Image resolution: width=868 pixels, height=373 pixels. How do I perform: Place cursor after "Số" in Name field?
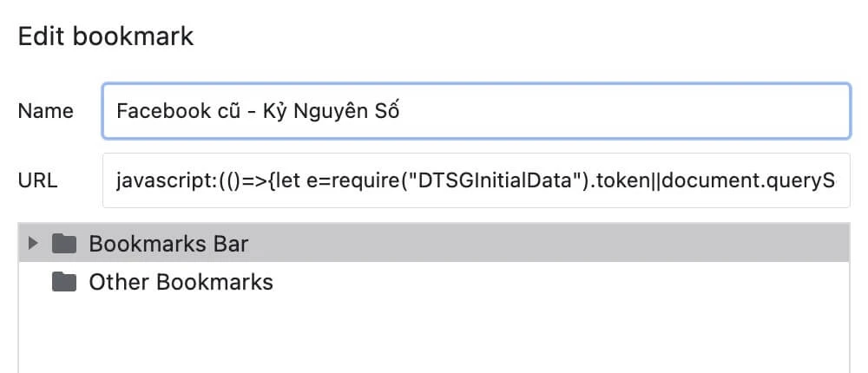click(402, 111)
